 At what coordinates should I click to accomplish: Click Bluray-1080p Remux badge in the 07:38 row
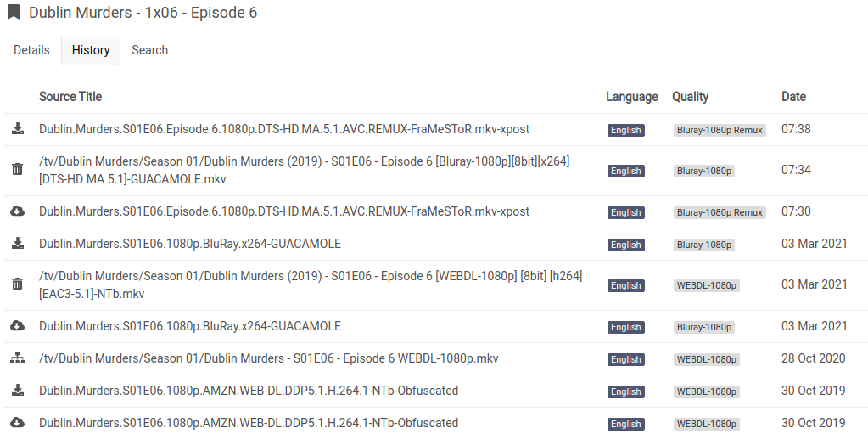point(720,131)
